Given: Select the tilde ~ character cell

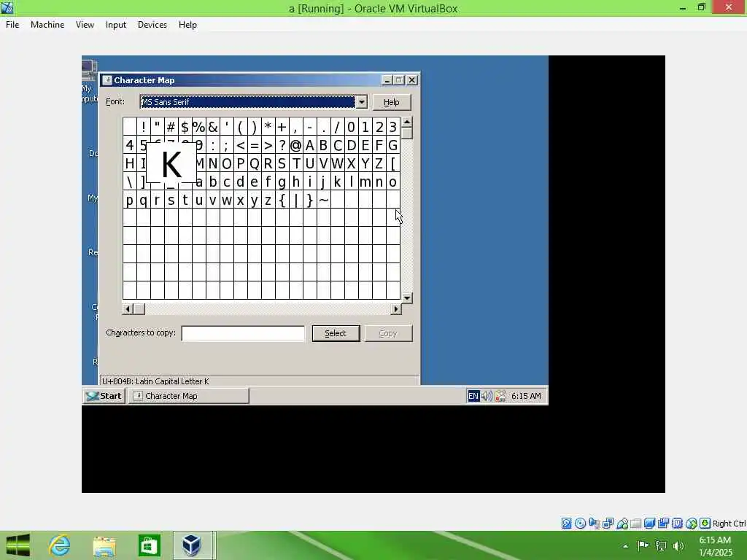Looking at the screenshot, I should pyautogui.click(x=323, y=200).
